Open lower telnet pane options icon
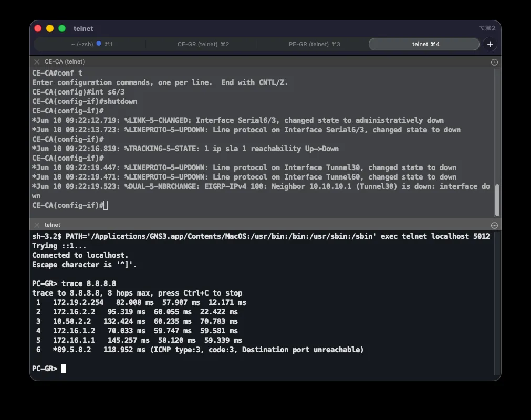Viewport: 531px width, 420px height. point(494,225)
